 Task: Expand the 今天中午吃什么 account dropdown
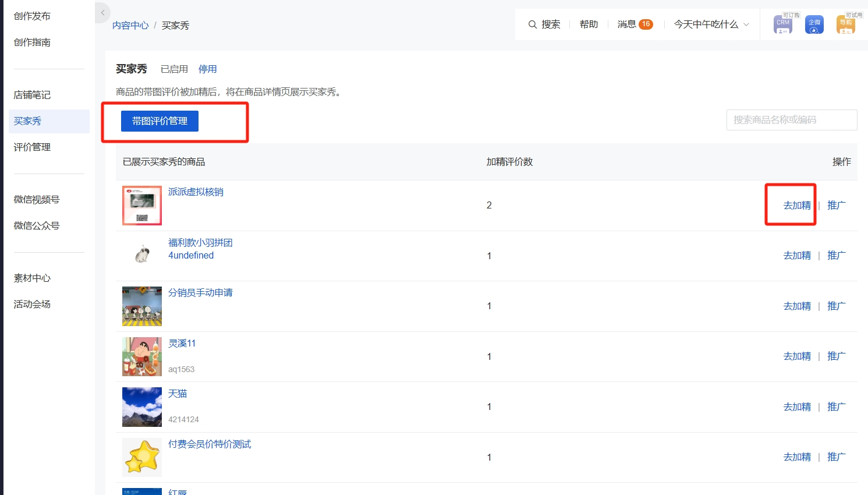pyautogui.click(x=711, y=24)
